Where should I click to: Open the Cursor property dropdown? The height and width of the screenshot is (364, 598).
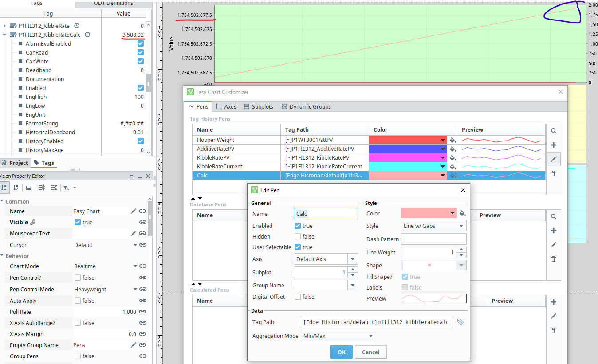(x=135, y=245)
